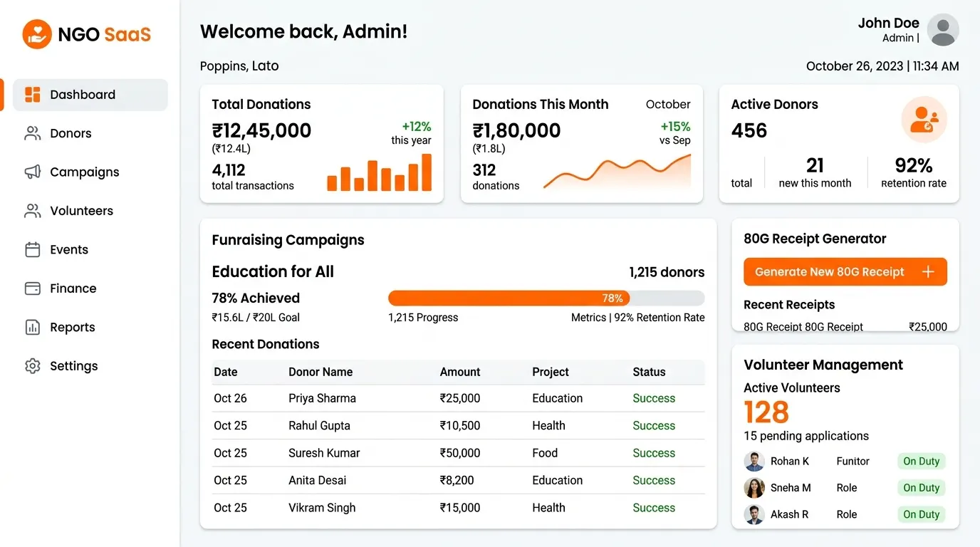Click the Reports chart icon

click(33, 327)
